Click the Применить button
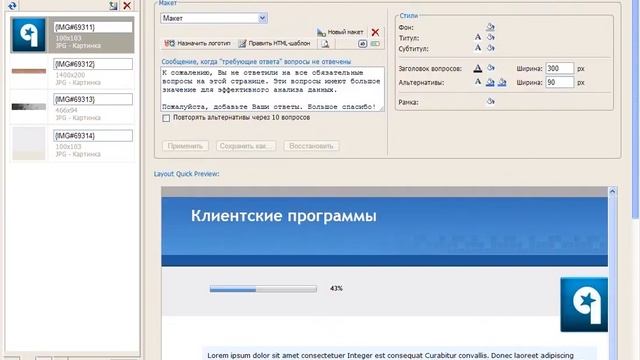 185,146
